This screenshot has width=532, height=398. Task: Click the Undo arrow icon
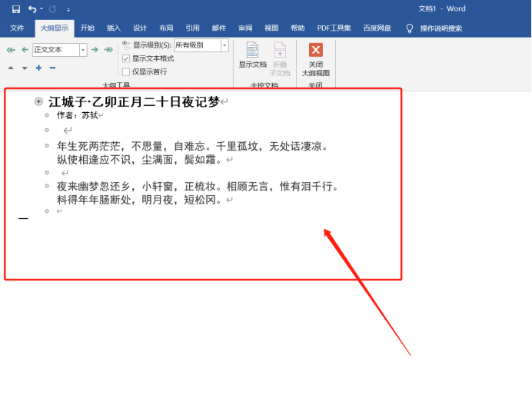point(32,9)
